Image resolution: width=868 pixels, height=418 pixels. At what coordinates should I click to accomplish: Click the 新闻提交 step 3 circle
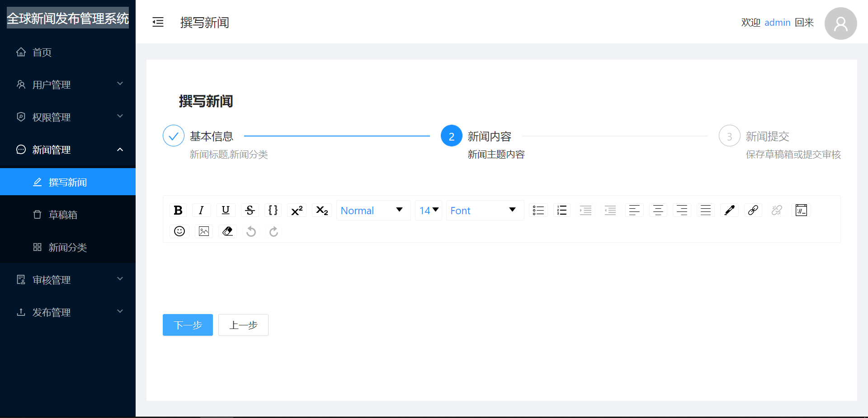730,136
